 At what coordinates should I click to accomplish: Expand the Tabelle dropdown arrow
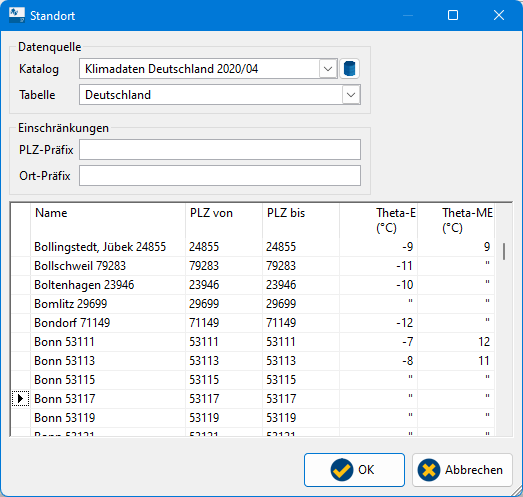(351, 95)
